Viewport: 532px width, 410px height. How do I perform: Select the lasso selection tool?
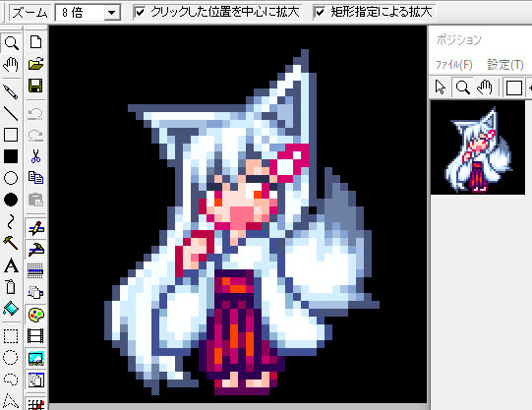[11, 380]
